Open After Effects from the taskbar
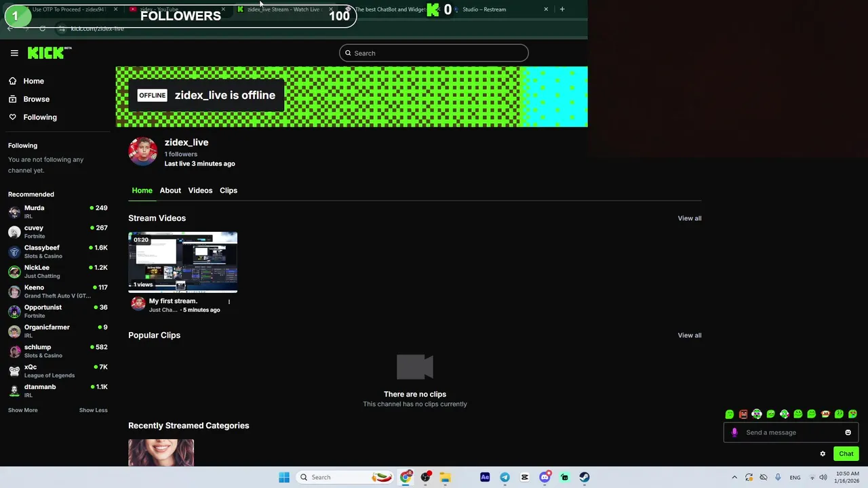 tap(485, 477)
